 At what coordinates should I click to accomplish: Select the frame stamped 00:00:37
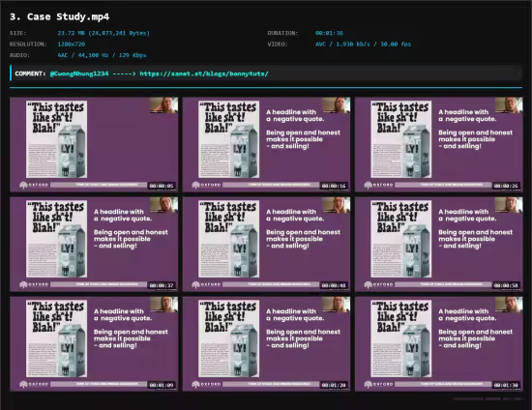(x=94, y=245)
